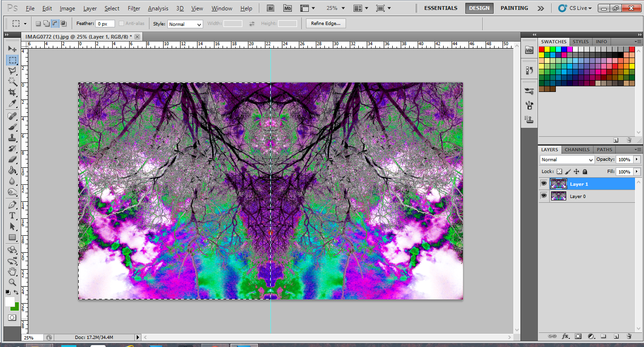644x347 pixels.
Task: Switch to Essentials workspace
Action: [x=441, y=8]
